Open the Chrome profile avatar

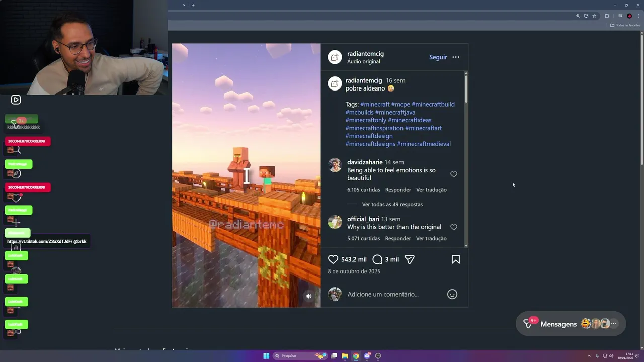(x=629, y=16)
